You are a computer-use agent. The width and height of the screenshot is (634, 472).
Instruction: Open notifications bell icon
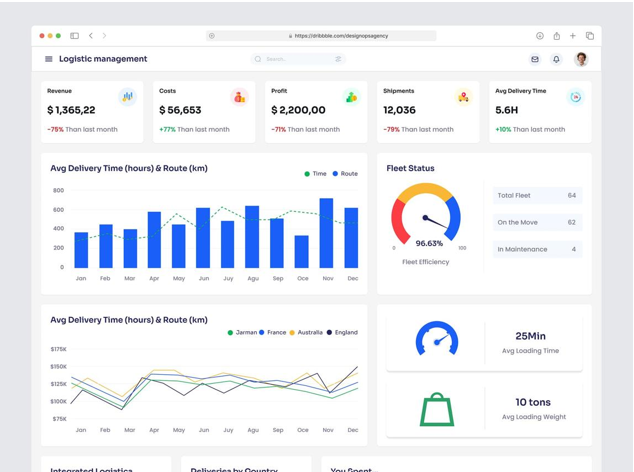[x=556, y=59]
